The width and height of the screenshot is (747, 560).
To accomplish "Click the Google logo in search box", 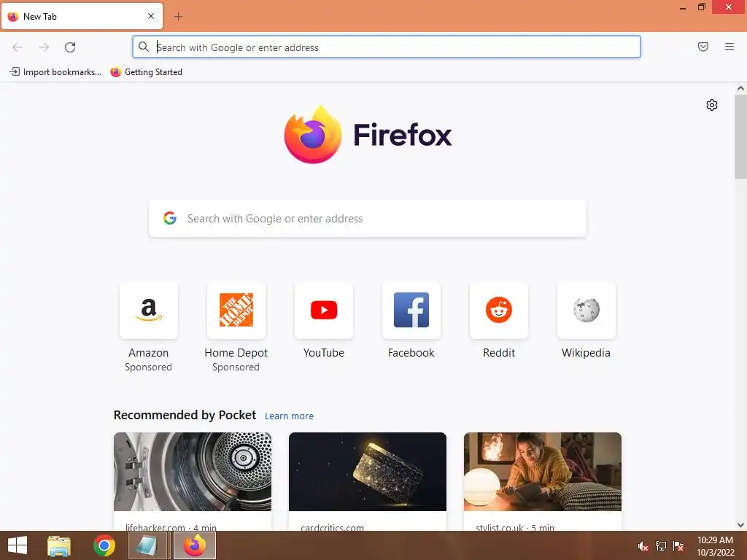I will (x=169, y=218).
